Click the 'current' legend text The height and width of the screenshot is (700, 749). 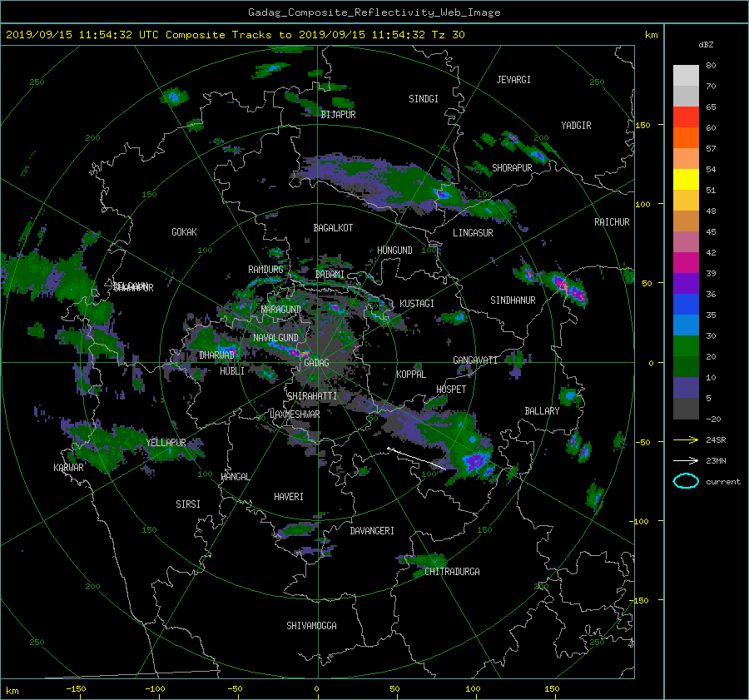point(723,482)
